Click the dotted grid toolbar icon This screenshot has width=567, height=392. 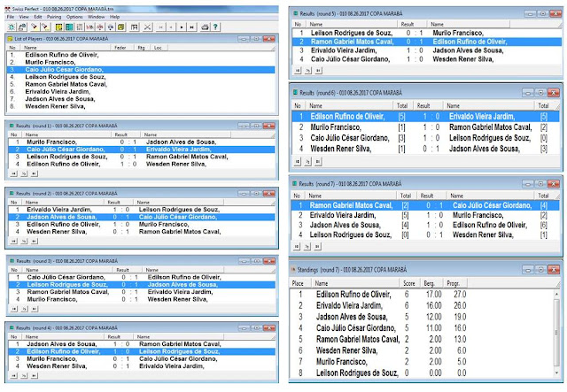point(80,27)
